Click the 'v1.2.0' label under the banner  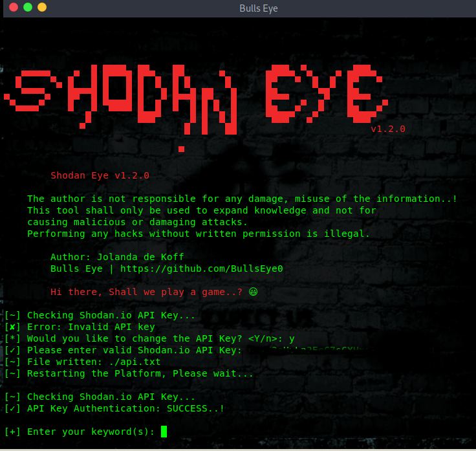coord(388,129)
